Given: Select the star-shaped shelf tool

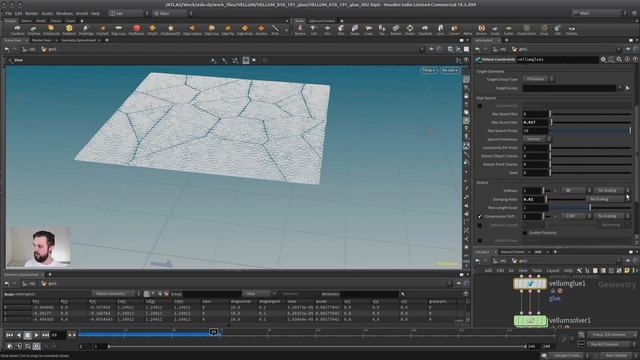Looking at the screenshot, I should pos(171,29).
